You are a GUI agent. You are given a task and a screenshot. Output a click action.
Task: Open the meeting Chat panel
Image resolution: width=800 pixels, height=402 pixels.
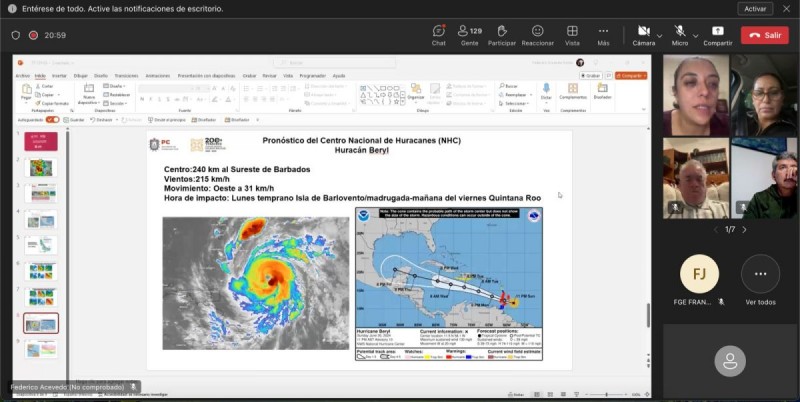pyautogui.click(x=439, y=35)
